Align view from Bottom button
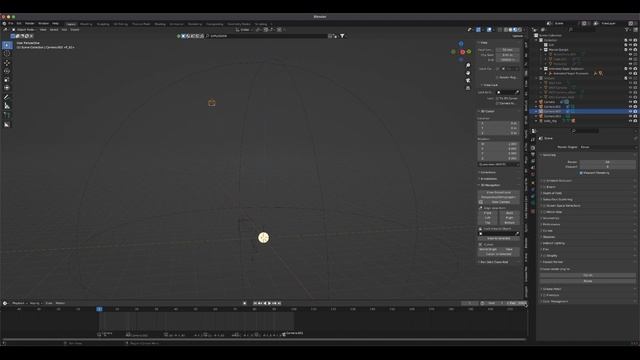640x360 pixels. pyautogui.click(x=510, y=223)
